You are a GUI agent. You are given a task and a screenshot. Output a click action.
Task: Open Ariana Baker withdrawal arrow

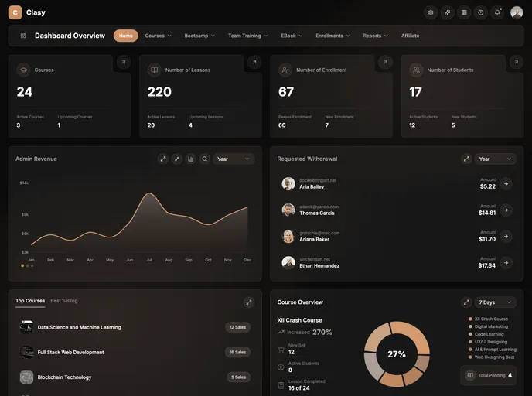tap(506, 236)
